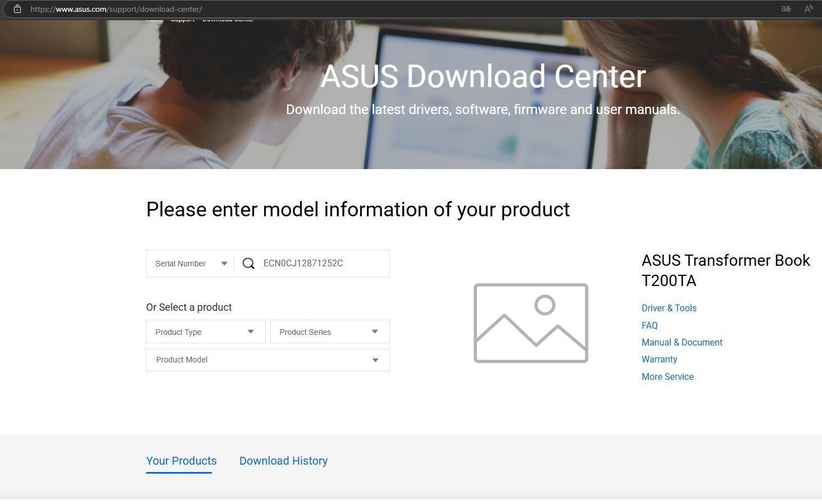Activate the Read Aloud icon
Screen dimensions: 822x504
point(809,9)
